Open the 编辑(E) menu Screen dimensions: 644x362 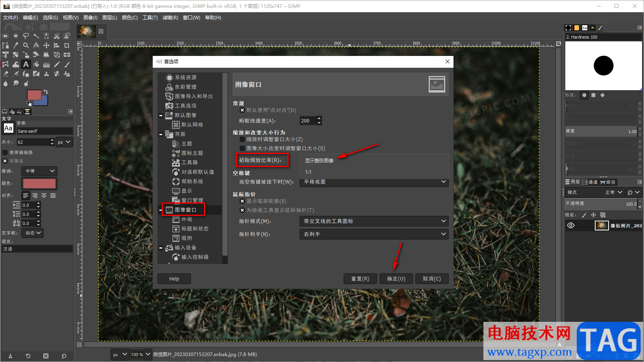click(x=30, y=18)
